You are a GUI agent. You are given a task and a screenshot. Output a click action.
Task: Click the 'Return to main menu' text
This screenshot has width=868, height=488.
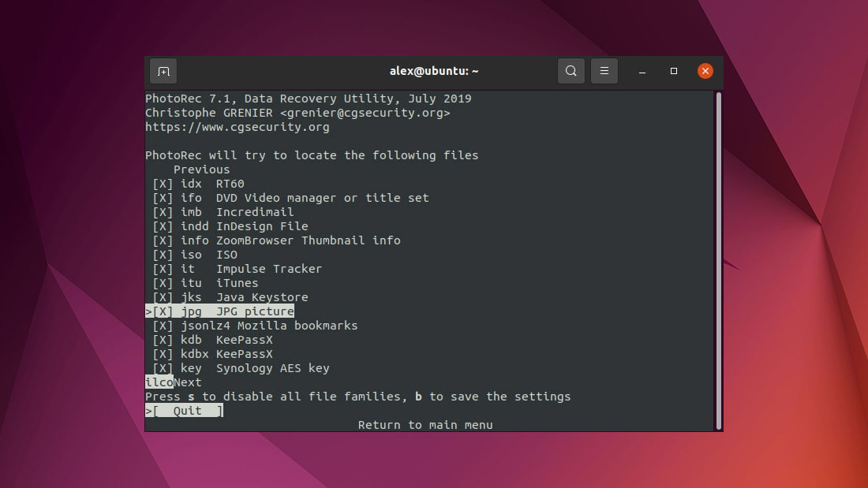point(425,425)
